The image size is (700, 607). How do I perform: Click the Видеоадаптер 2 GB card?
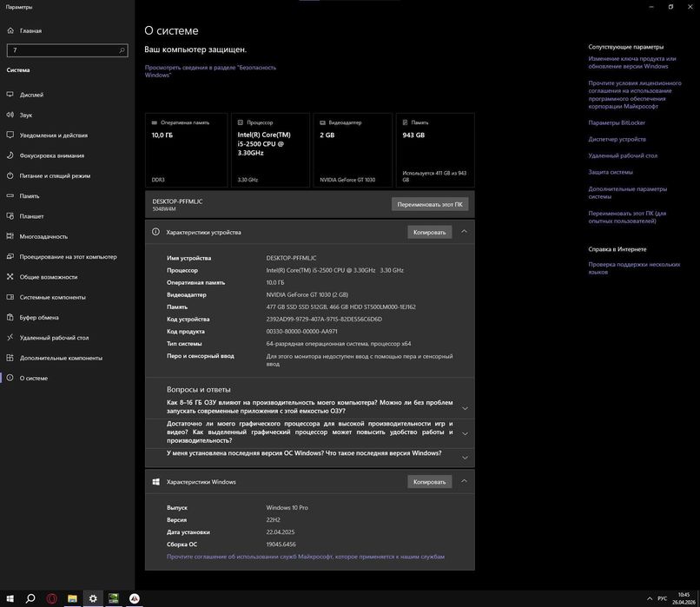click(353, 150)
